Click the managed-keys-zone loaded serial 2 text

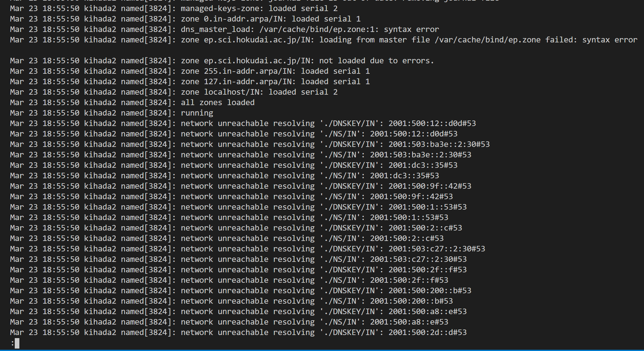tap(259, 8)
